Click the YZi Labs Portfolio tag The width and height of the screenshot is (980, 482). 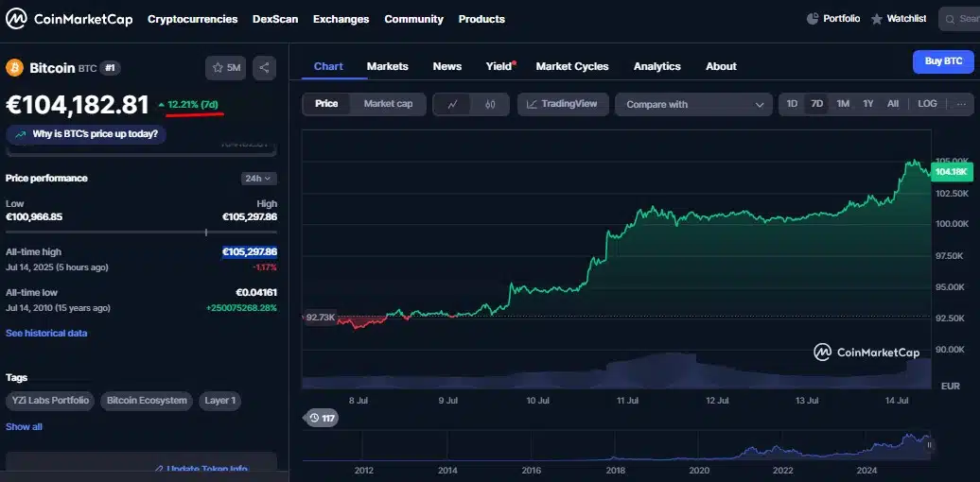click(x=50, y=400)
